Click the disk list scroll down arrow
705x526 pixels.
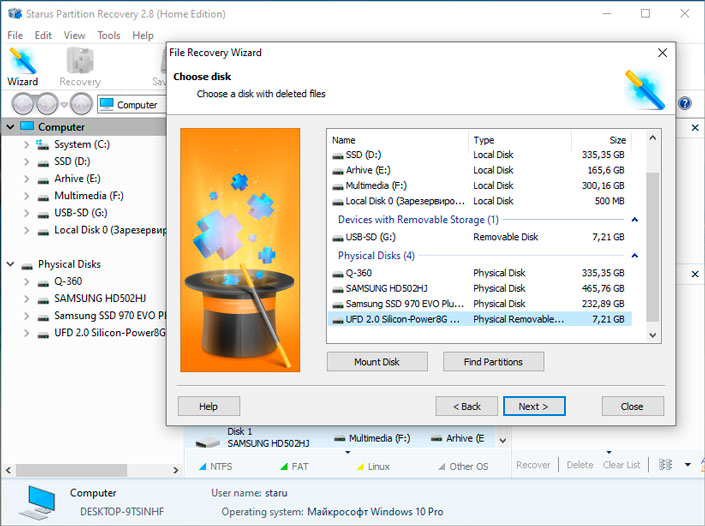tap(652, 335)
